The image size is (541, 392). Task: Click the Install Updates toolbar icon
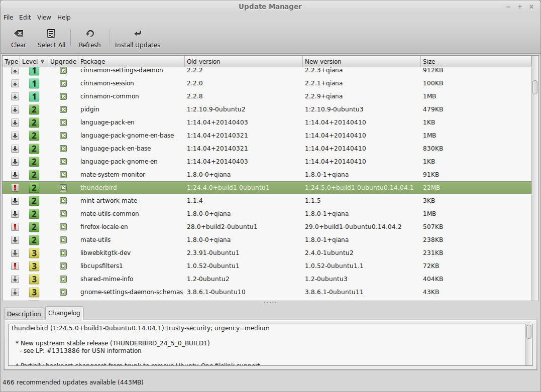tap(137, 33)
